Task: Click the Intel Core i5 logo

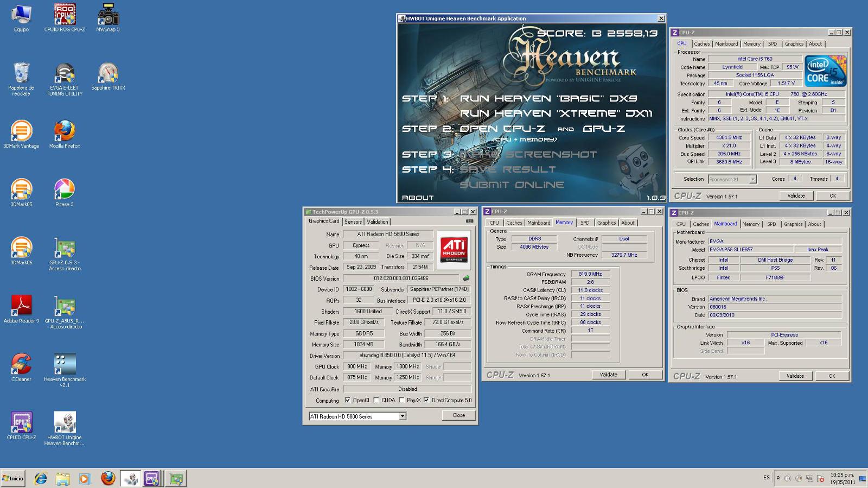Action: (826, 71)
